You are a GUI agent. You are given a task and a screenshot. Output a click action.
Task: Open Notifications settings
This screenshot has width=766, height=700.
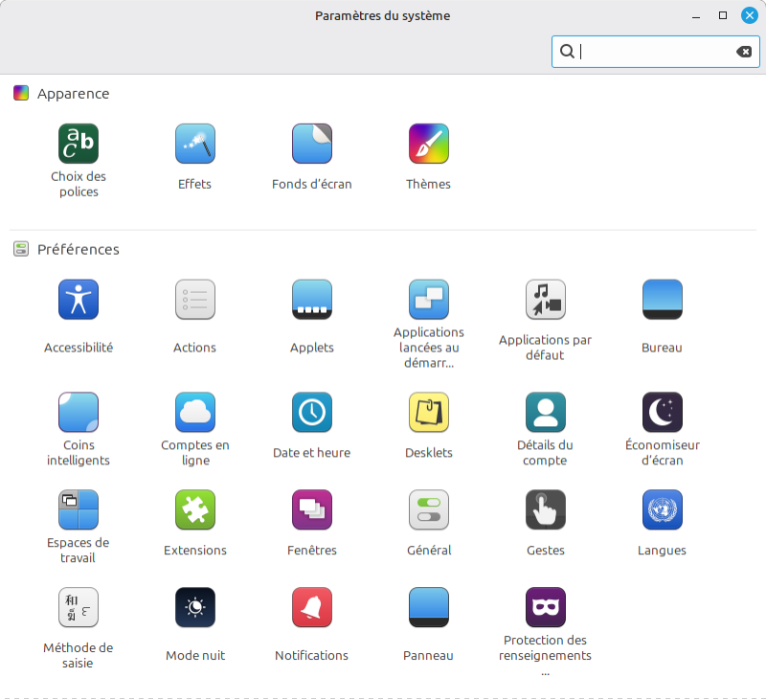312,607
